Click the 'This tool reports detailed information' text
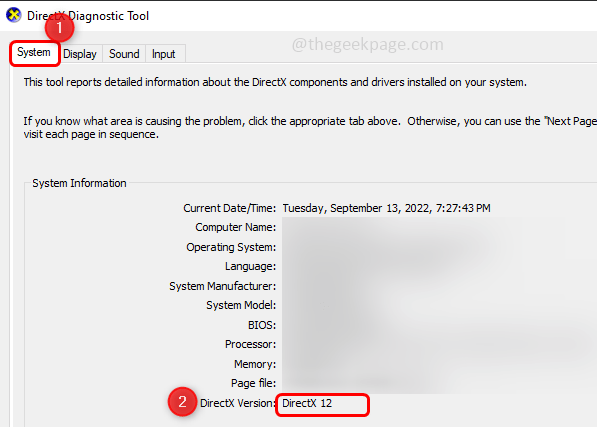 275,82
